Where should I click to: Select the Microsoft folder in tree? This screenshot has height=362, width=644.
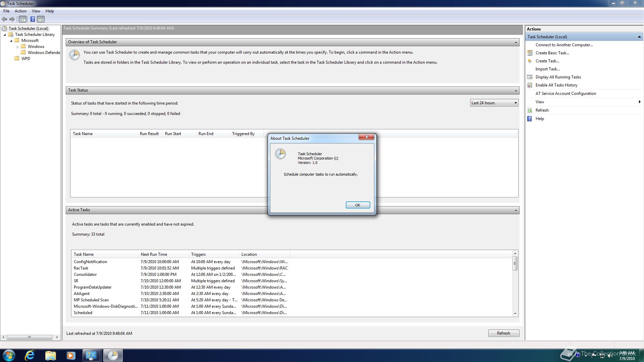click(x=30, y=41)
